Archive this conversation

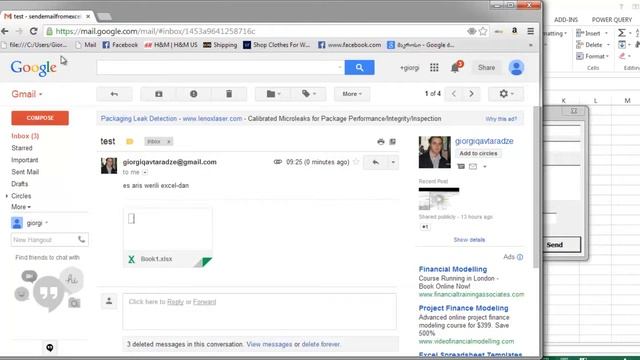pyautogui.click(x=159, y=94)
